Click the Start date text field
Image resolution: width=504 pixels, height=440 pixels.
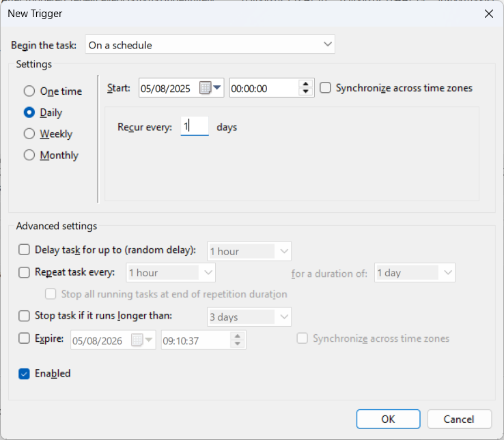tap(167, 88)
